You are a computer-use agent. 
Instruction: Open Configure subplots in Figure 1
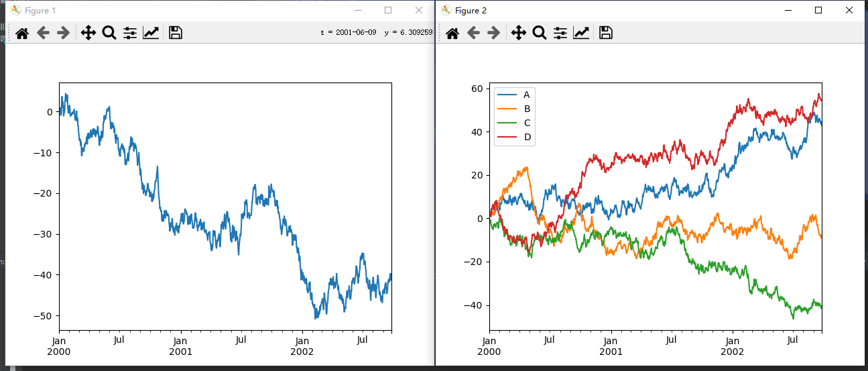pos(130,33)
